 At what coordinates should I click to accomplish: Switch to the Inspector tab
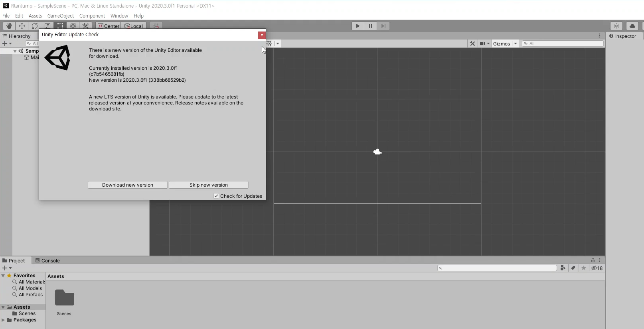(x=622, y=36)
